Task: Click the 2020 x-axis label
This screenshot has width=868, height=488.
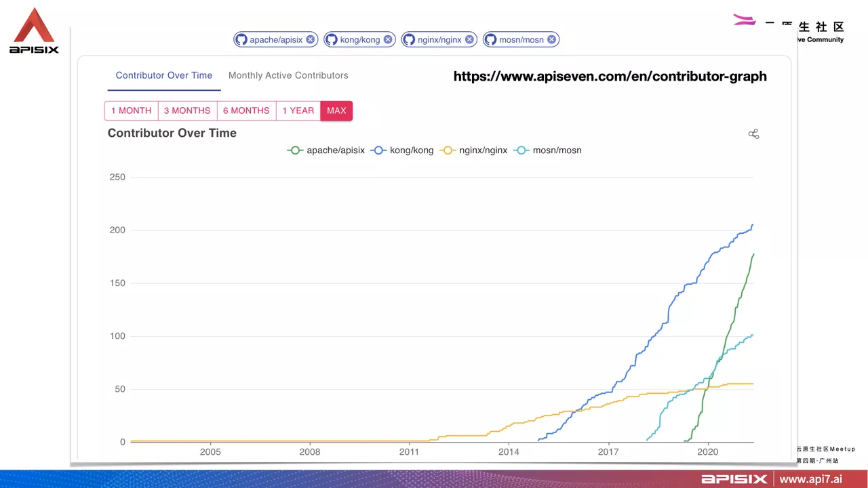Action: 708,452
